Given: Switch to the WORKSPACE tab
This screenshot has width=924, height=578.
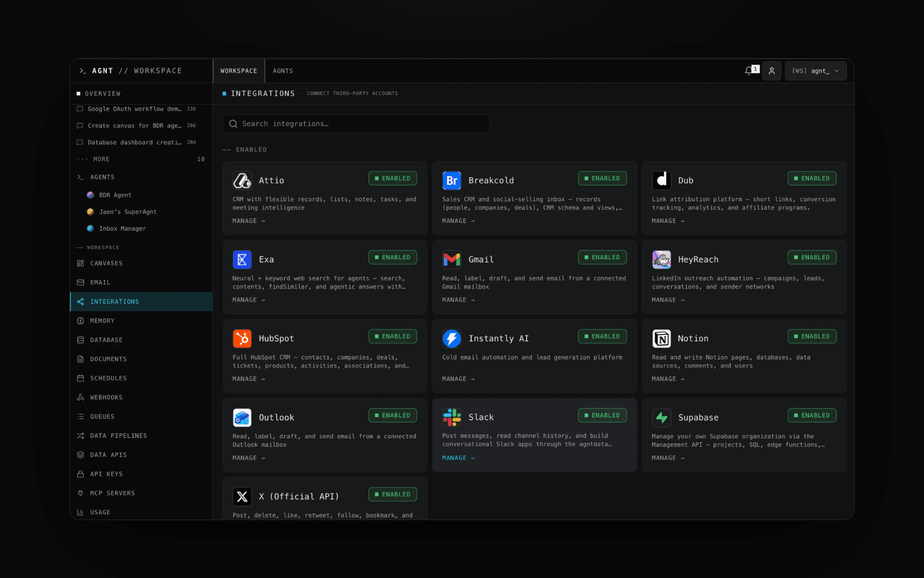Looking at the screenshot, I should coord(239,71).
